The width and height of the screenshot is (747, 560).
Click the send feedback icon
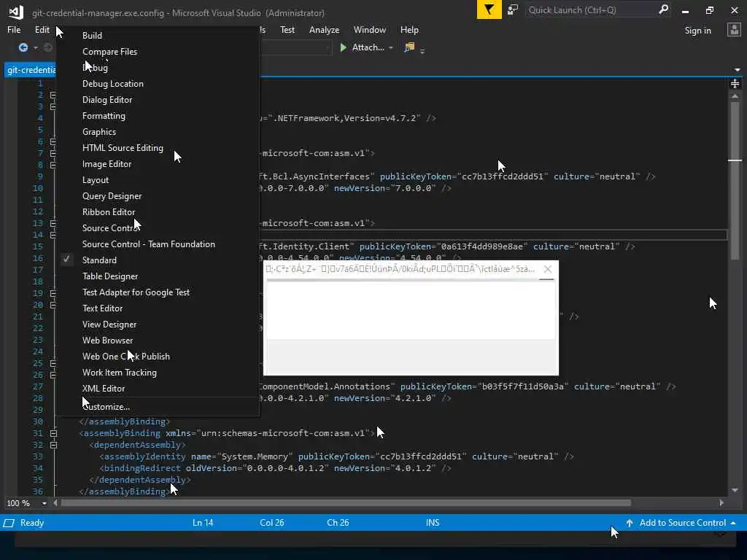(x=513, y=9)
